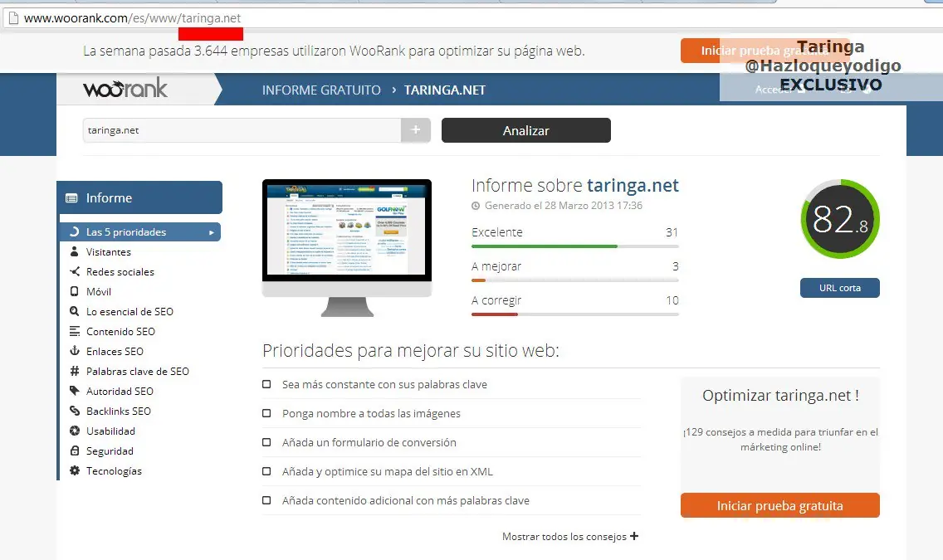Open the Tecnologías section
943x560 pixels.
coord(115,470)
